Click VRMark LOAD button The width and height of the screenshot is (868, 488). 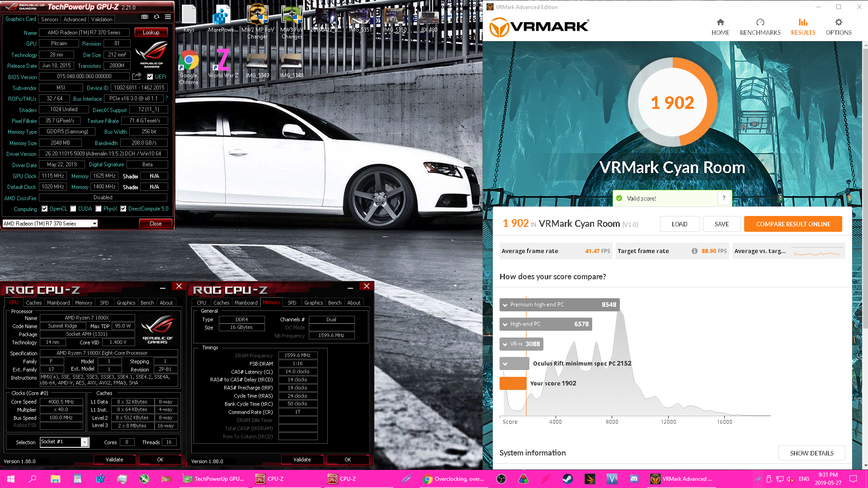679,224
